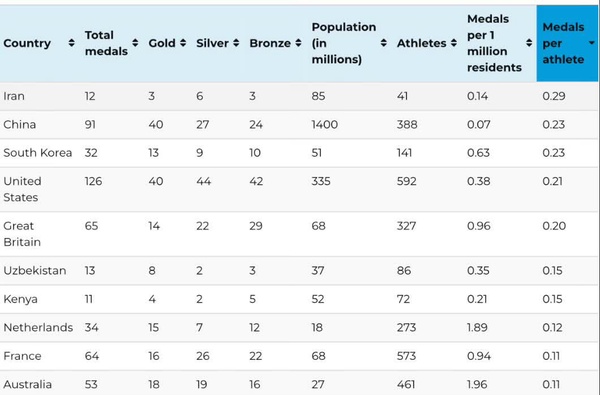The image size is (600, 395).
Task: Click the Gold column sort icon
Action: tap(183, 43)
